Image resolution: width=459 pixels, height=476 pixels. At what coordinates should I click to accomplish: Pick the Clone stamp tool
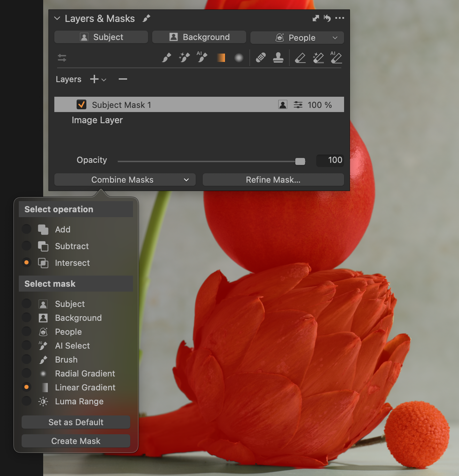point(278,58)
